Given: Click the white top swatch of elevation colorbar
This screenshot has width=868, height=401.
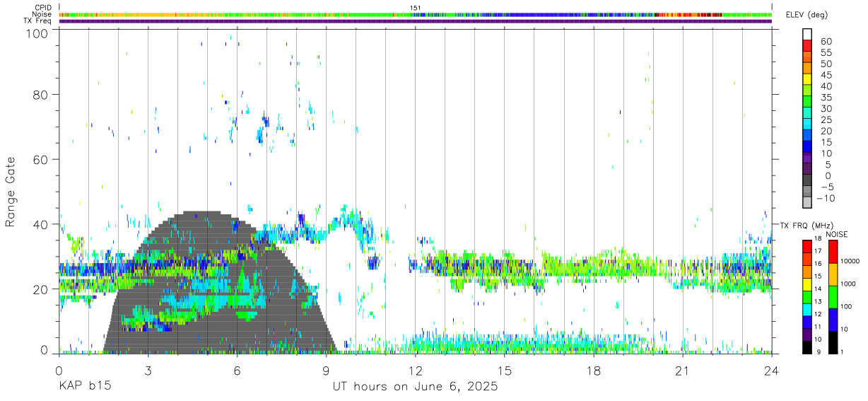Looking at the screenshot, I should 807,35.
